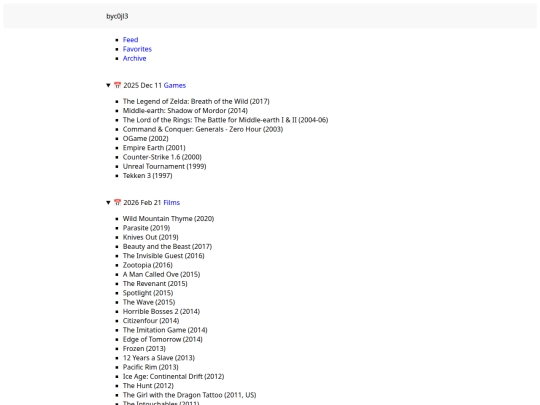Select The Battle for Middle-earth I & II entry
Viewport: 540px width, 405px height.
(225, 120)
